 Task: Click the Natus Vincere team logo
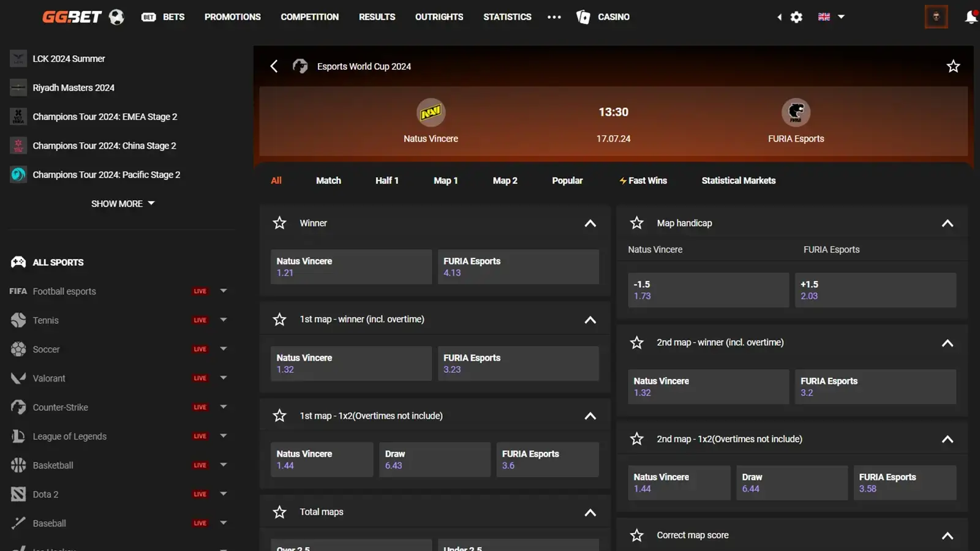pos(431,113)
